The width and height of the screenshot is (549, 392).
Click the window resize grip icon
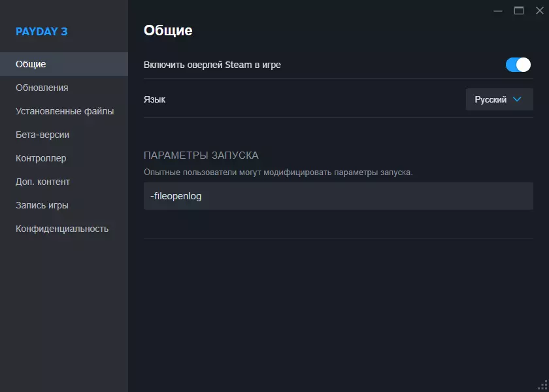(x=543, y=386)
